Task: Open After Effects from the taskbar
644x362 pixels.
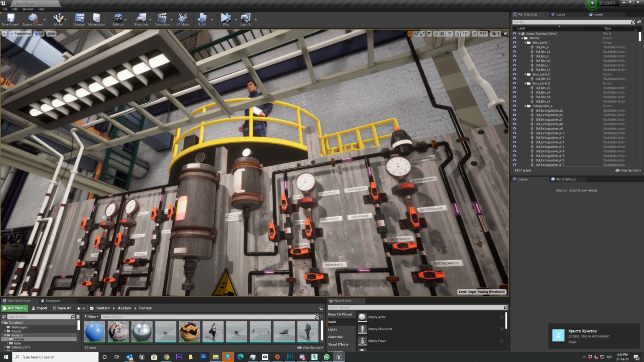Action: click(179, 357)
